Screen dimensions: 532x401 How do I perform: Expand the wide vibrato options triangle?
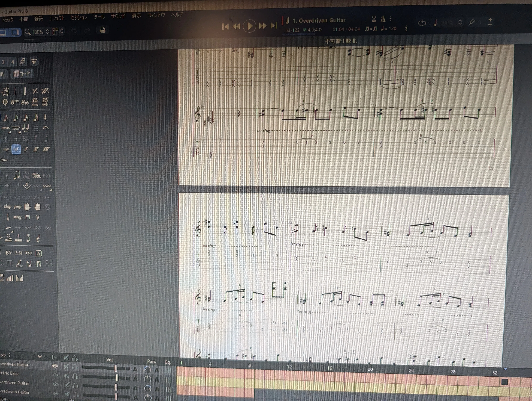point(51,190)
